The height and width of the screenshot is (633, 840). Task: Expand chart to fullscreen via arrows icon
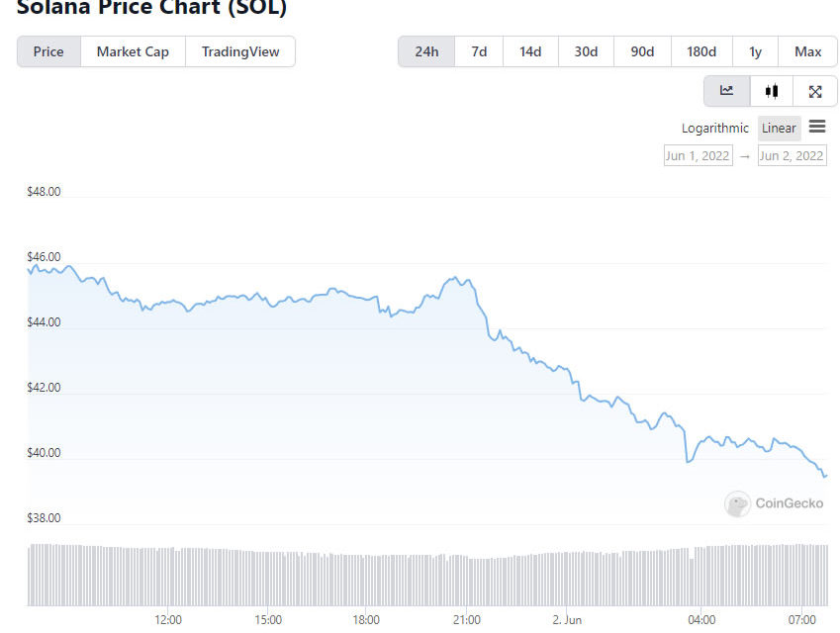tap(815, 90)
